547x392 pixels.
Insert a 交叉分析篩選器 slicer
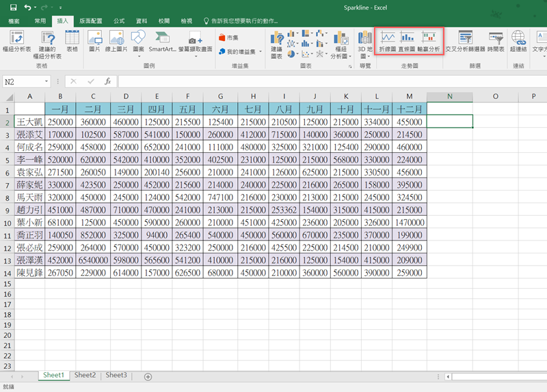pyautogui.click(x=465, y=40)
